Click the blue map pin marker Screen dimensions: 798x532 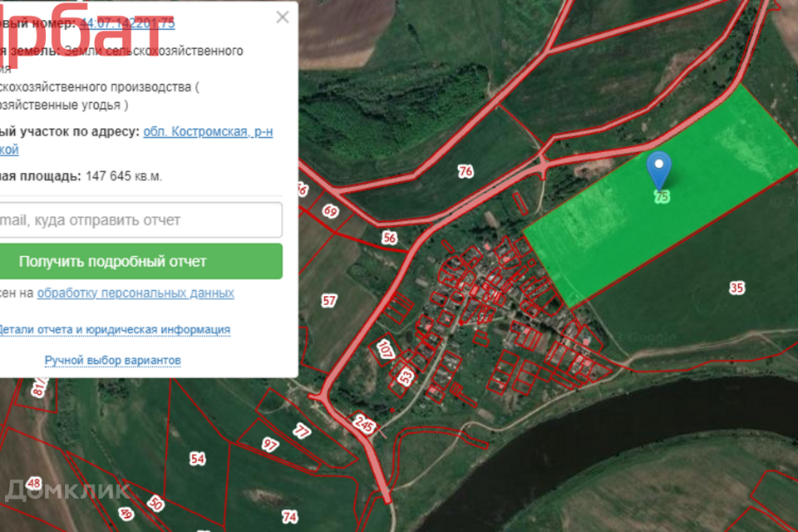[658, 168]
